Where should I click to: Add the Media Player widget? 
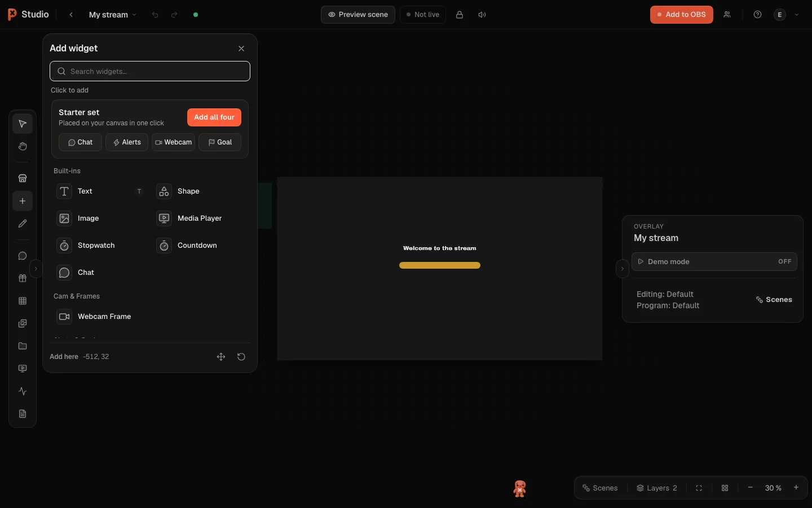coord(200,218)
